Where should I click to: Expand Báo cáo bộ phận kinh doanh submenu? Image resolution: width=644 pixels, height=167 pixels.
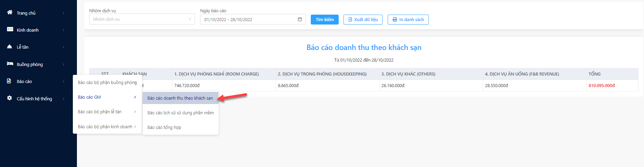(x=135, y=127)
